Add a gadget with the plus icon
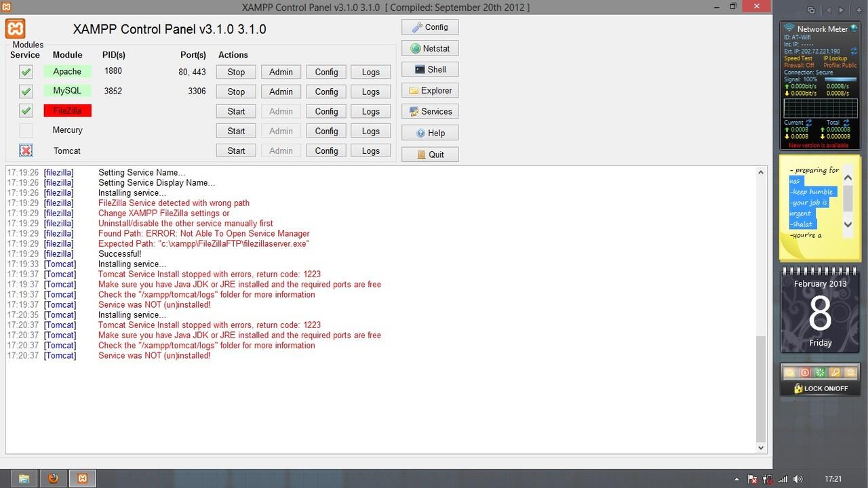Viewport: 868px width, 488px height. [x=859, y=10]
